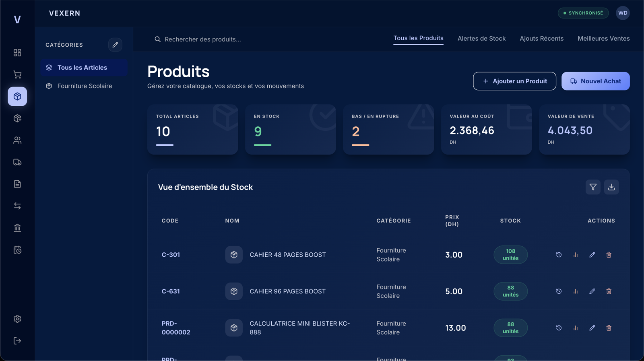Open the settings gear icon

17,319
